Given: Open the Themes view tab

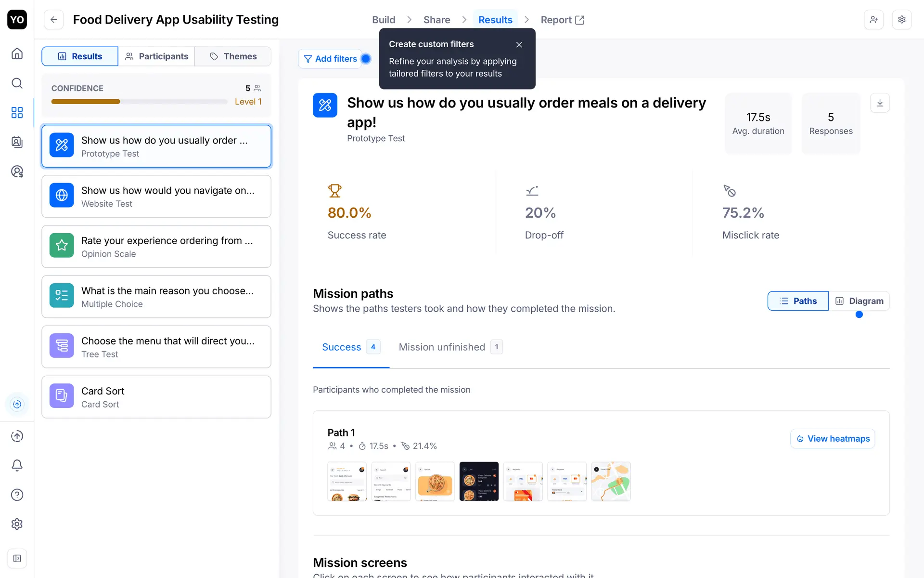Looking at the screenshot, I should point(233,56).
